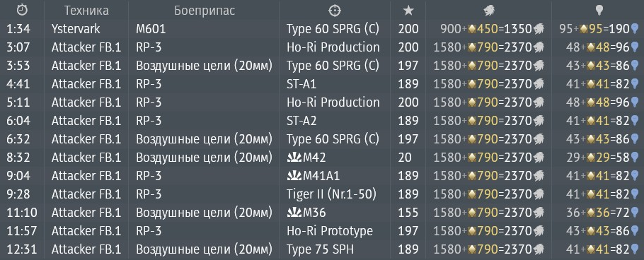Click the research point lightbulb header icon
The height and width of the screenshot is (260, 644).
[x=599, y=11]
